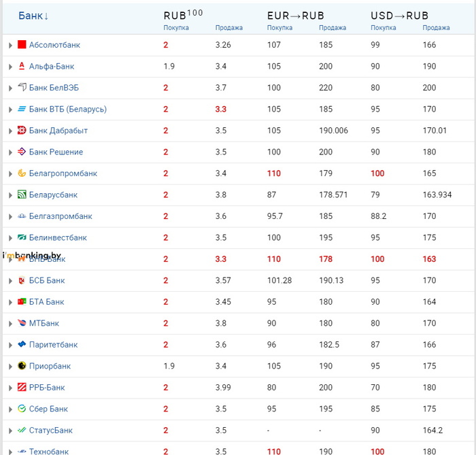
Task: Open the Приорбанк link
Action: pyautogui.click(x=50, y=366)
